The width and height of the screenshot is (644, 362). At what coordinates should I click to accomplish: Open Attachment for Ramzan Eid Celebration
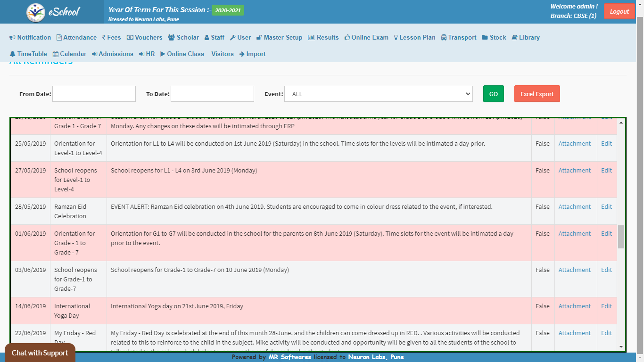tap(574, 207)
